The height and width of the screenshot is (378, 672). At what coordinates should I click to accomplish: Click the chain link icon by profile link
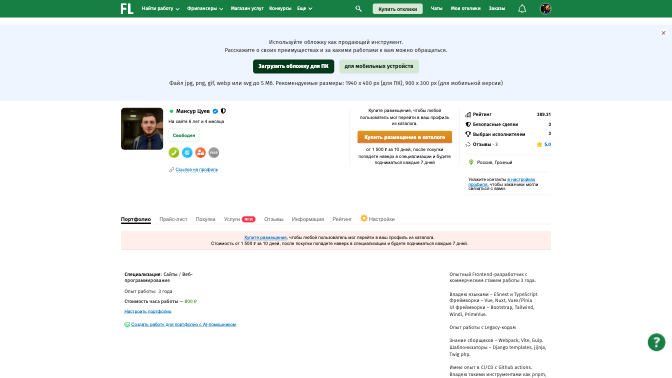click(171, 170)
